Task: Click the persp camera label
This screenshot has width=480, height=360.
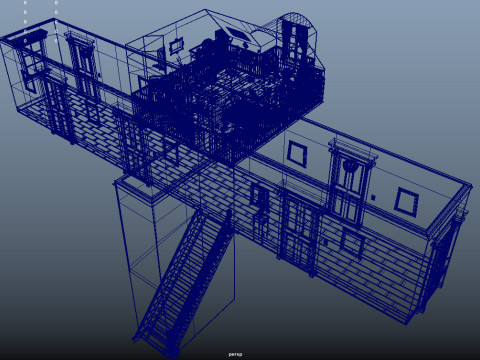Action: (235, 354)
